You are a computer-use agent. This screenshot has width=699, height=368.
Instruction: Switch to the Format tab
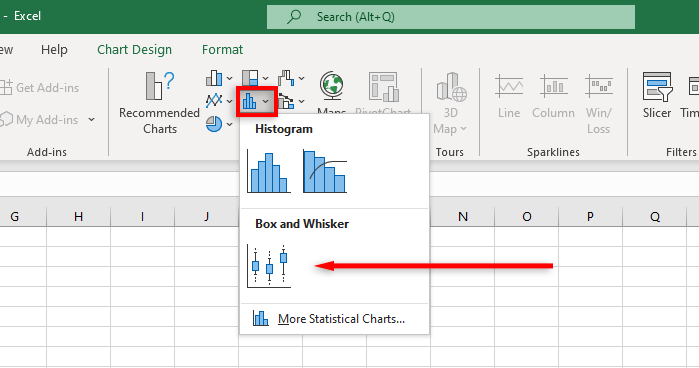(x=222, y=50)
